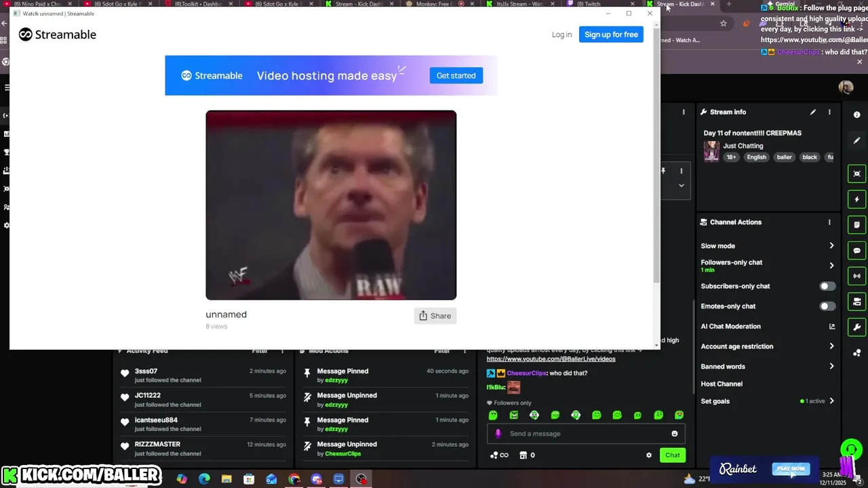Click CheesurClips username in chat
Viewport: 868px width, 488px height.
click(x=528, y=373)
